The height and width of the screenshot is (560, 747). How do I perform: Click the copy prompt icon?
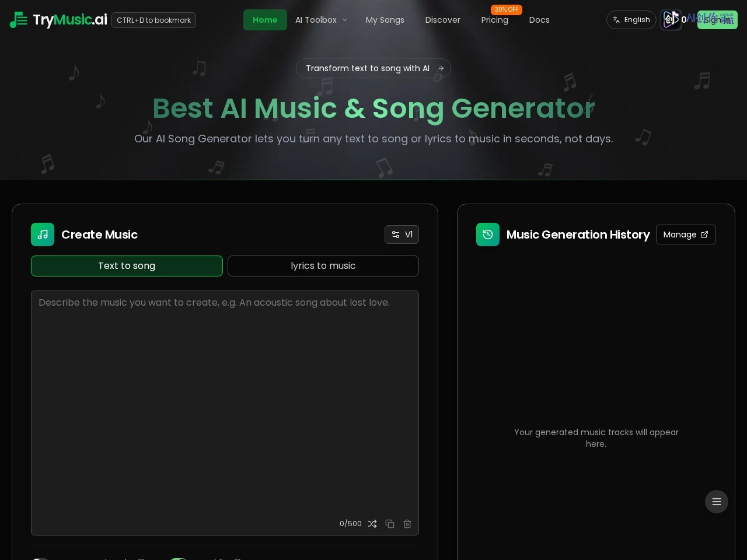tap(390, 524)
